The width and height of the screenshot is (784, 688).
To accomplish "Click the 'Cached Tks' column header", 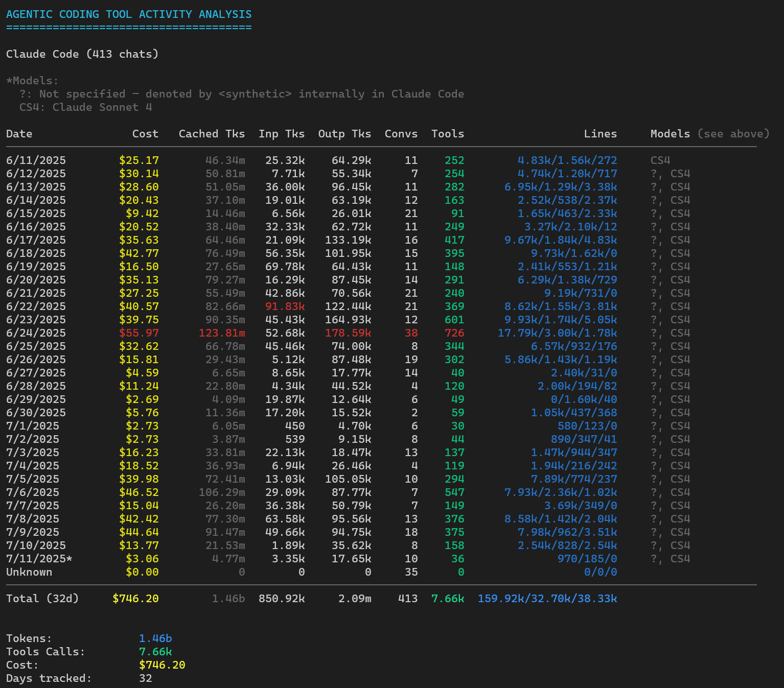I will (x=212, y=134).
